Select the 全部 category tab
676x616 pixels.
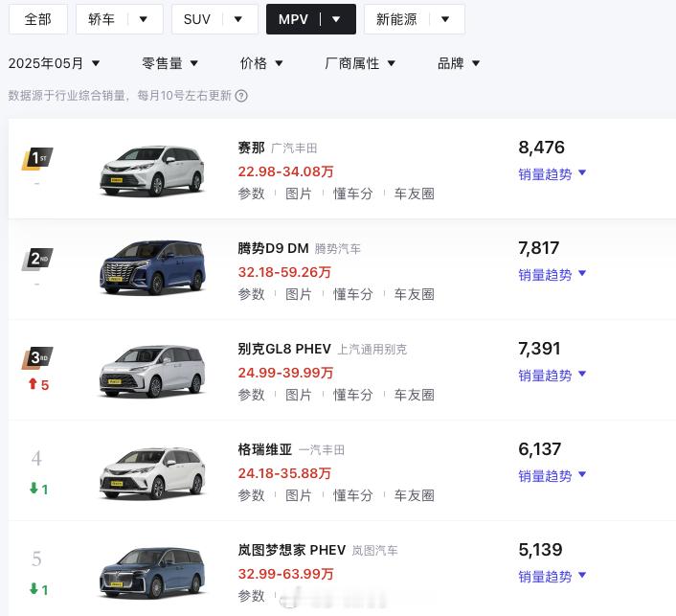click(x=38, y=19)
